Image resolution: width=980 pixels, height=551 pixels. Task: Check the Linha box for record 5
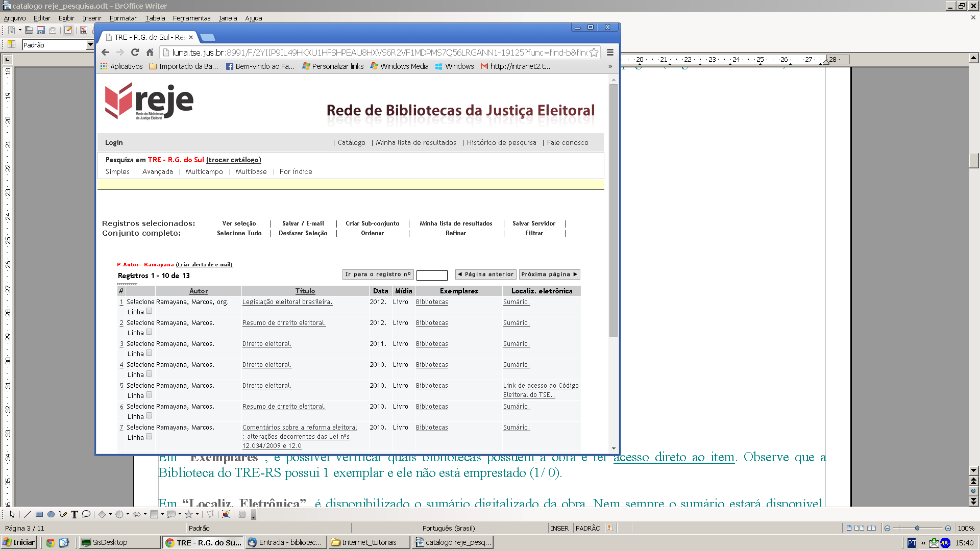tap(149, 394)
